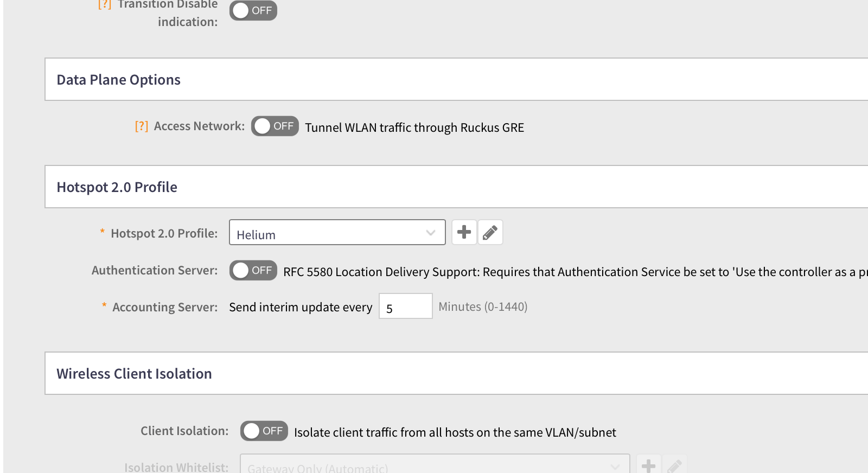The width and height of the screenshot is (868, 473).
Task: Click the interim update minutes field
Action: pos(405,306)
